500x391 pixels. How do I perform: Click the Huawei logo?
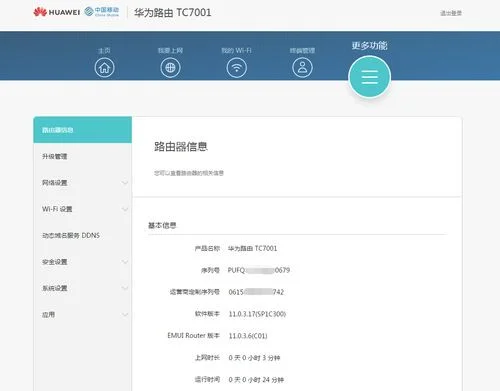(x=57, y=12)
